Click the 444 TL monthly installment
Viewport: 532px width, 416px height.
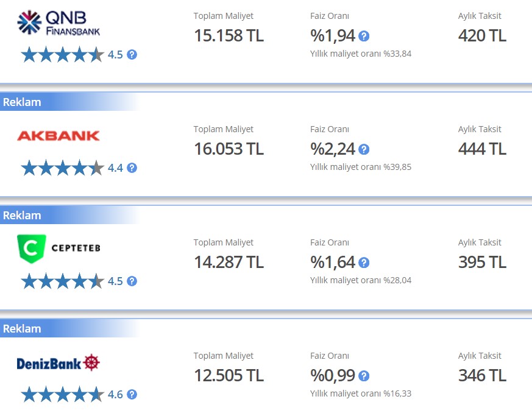(482, 149)
